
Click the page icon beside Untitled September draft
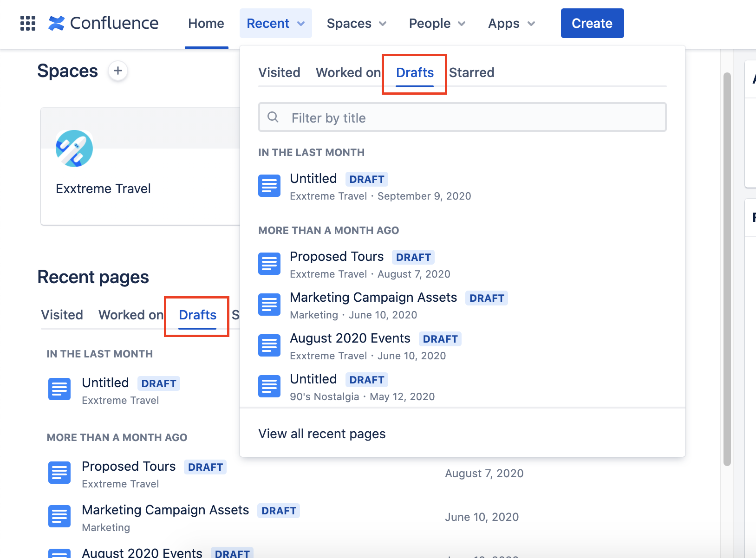tap(269, 185)
